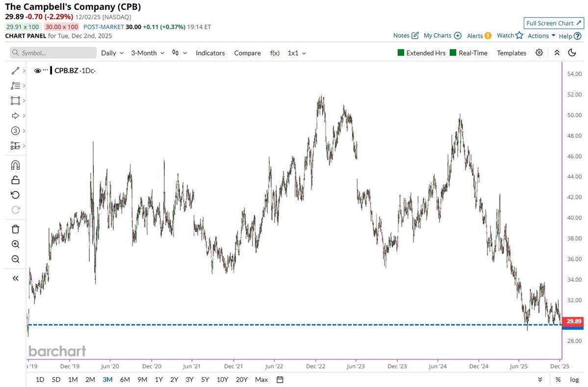
Task: Expand the 3-Month range dropdown
Action: point(147,52)
